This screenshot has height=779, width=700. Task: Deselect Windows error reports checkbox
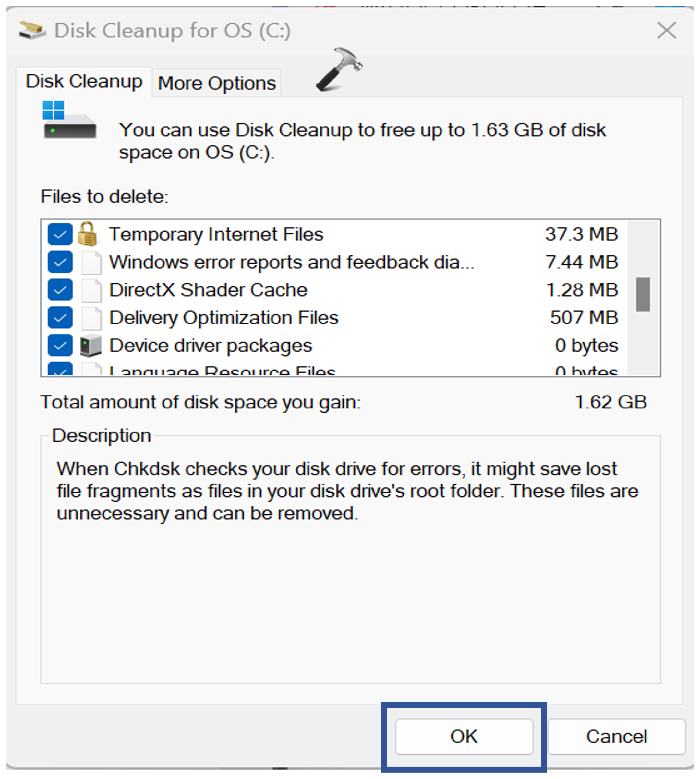(x=60, y=262)
